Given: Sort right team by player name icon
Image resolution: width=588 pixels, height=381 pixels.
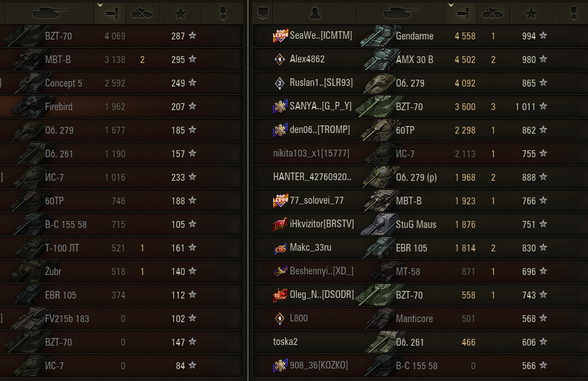Looking at the screenshot, I should (315, 13).
